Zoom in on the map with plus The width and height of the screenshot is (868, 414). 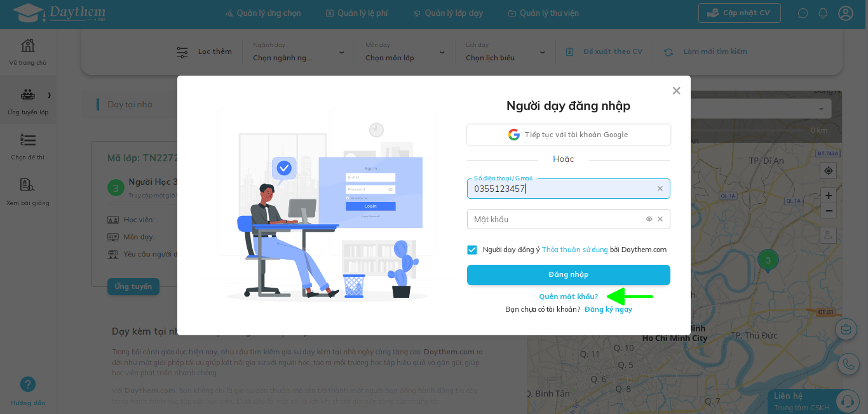coord(828,196)
